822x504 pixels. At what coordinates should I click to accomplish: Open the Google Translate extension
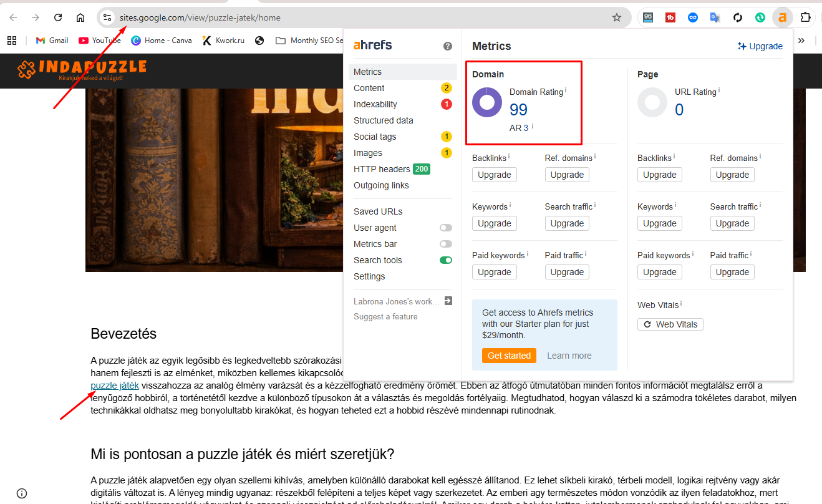tap(715, 17)
